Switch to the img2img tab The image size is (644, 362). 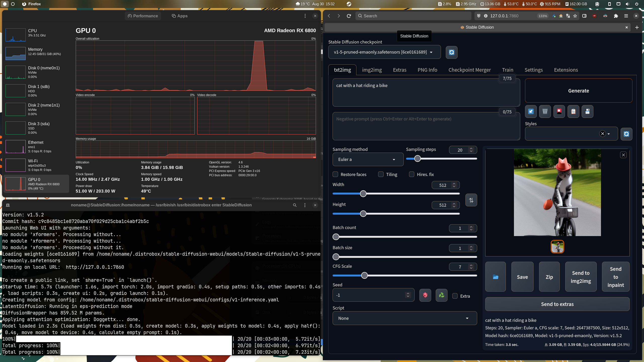tap(372, 70)
